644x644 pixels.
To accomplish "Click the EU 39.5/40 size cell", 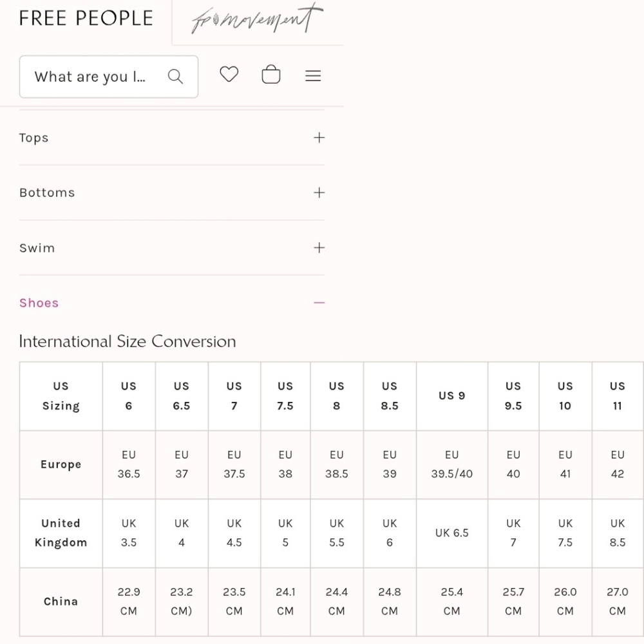I will [x=452, y=465].
